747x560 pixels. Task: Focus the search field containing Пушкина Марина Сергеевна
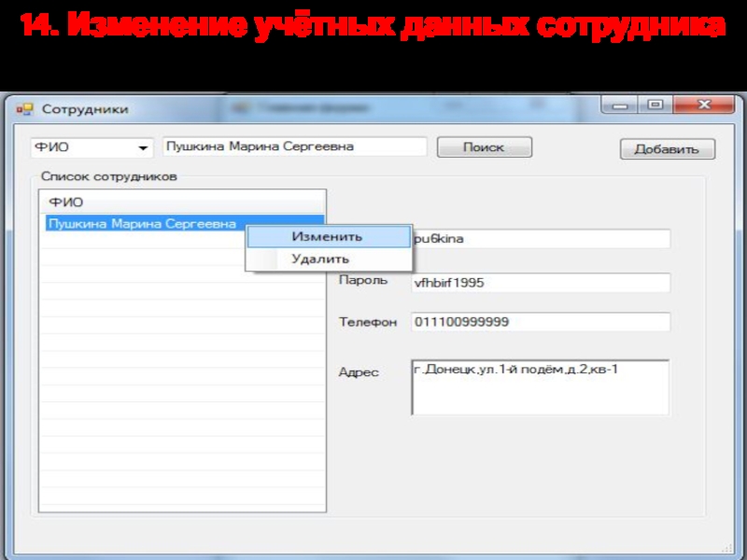pos(294,147)
